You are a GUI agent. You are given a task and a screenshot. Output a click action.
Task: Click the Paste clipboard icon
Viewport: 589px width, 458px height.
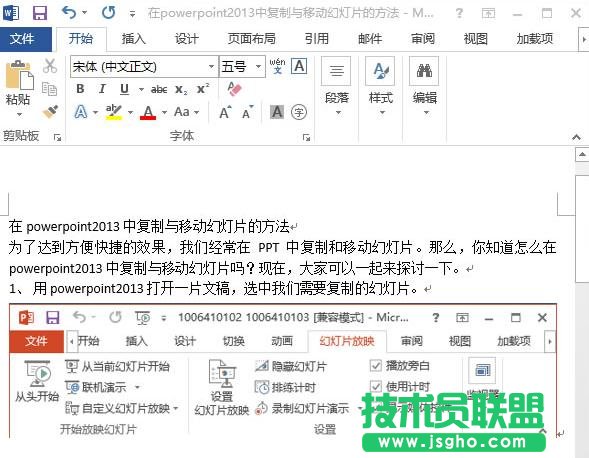20,75
